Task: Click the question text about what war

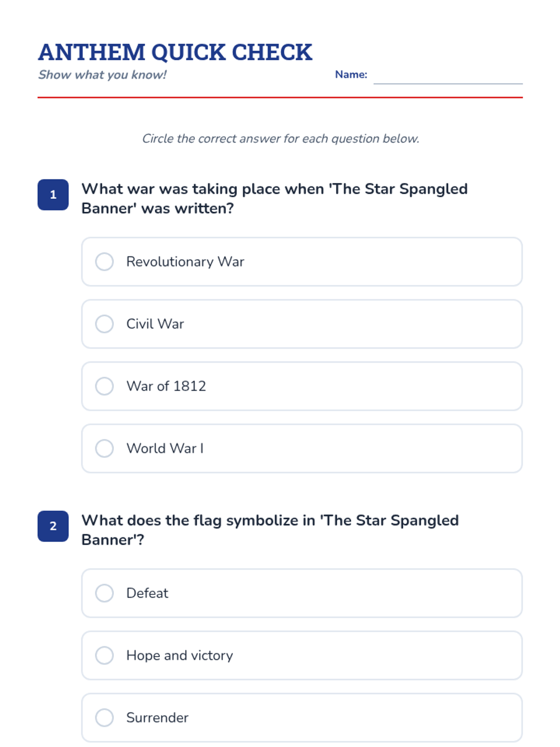Action: click(x=274, y=198)
